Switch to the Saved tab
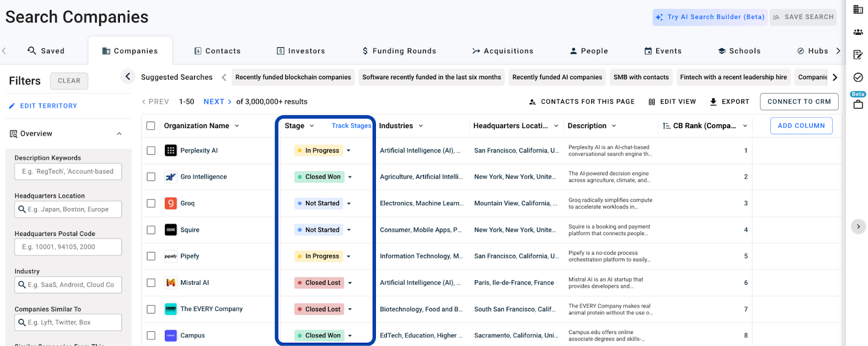868x346 pixels. (46, 51)
